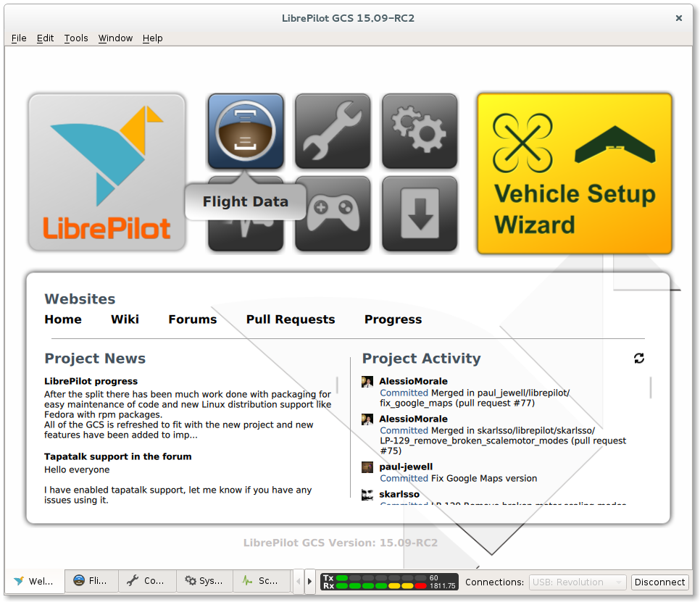Switch to the Scopes bottom tab
The height and width of the screenshot is (602, 700).
click(261, 580)
